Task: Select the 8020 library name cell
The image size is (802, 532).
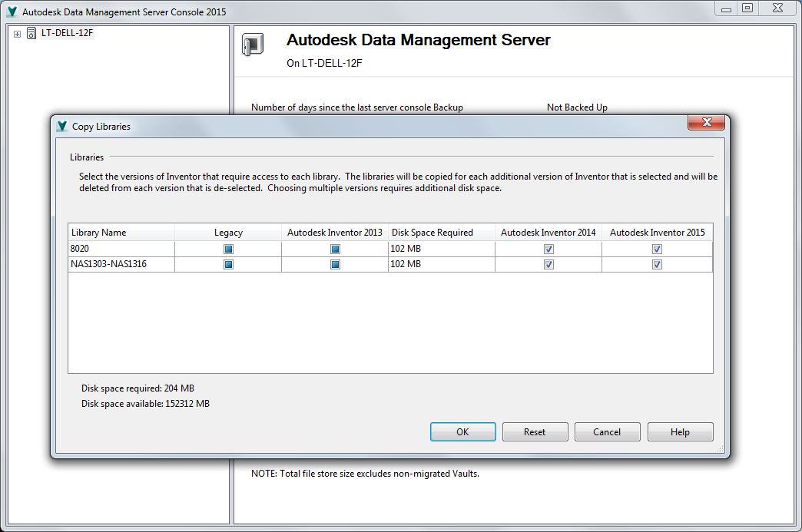Action: pyautogui.click(x=121, y=249)
